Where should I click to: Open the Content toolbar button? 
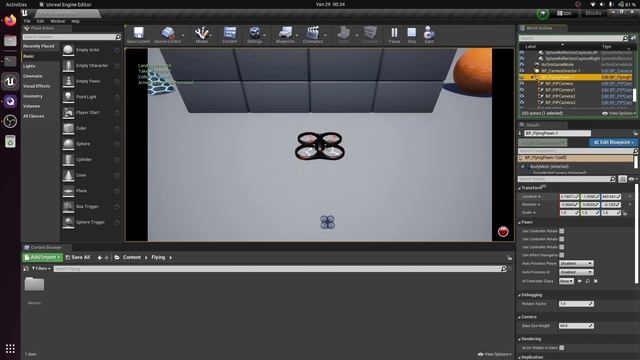tap(230, 35)
